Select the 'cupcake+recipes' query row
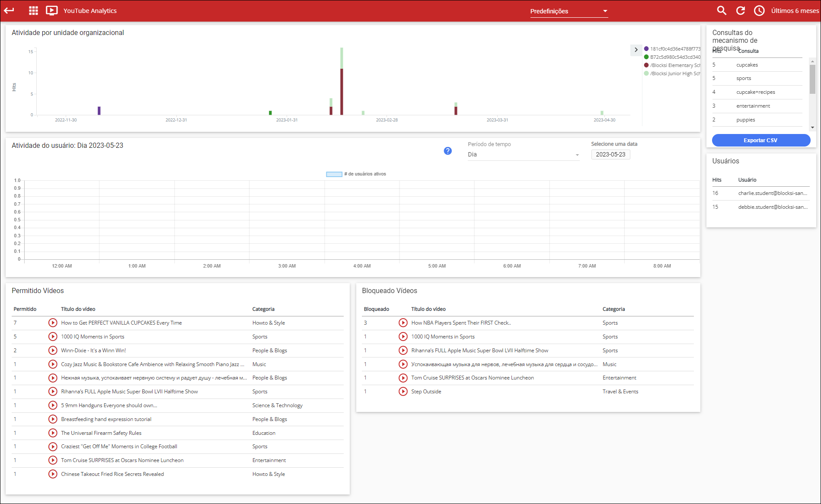 (x=757, y=93)
